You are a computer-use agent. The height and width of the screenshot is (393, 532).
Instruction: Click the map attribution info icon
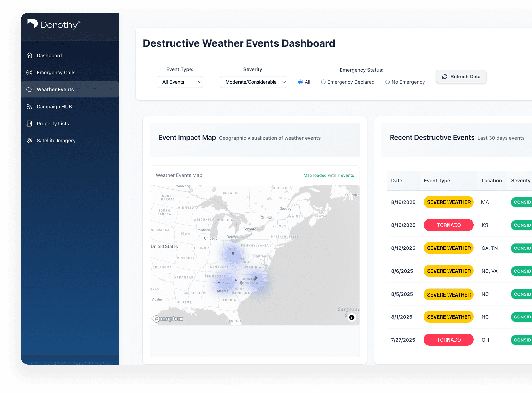(x=352, y=317)
